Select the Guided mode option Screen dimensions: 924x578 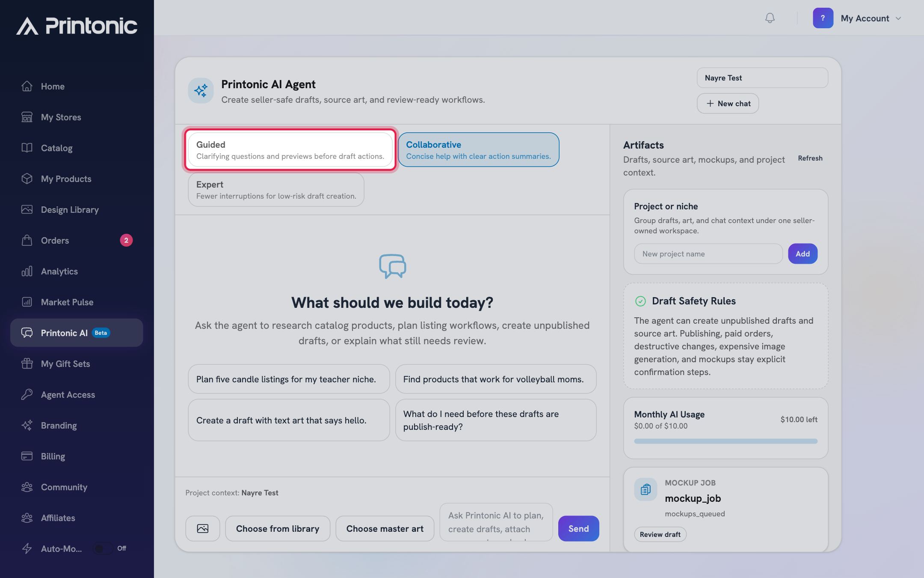click(290, 150)
